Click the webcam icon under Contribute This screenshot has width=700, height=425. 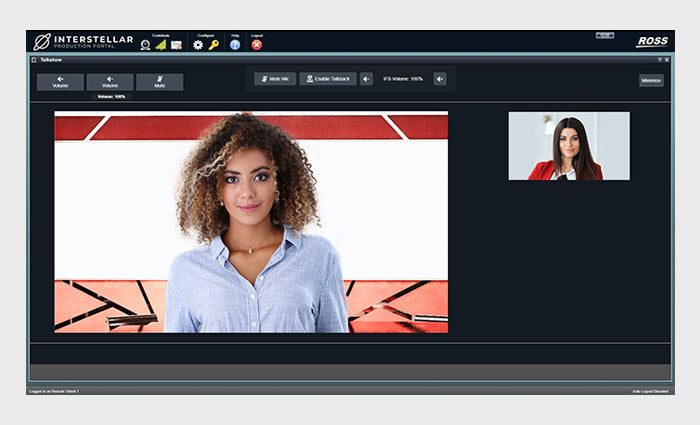145,44
